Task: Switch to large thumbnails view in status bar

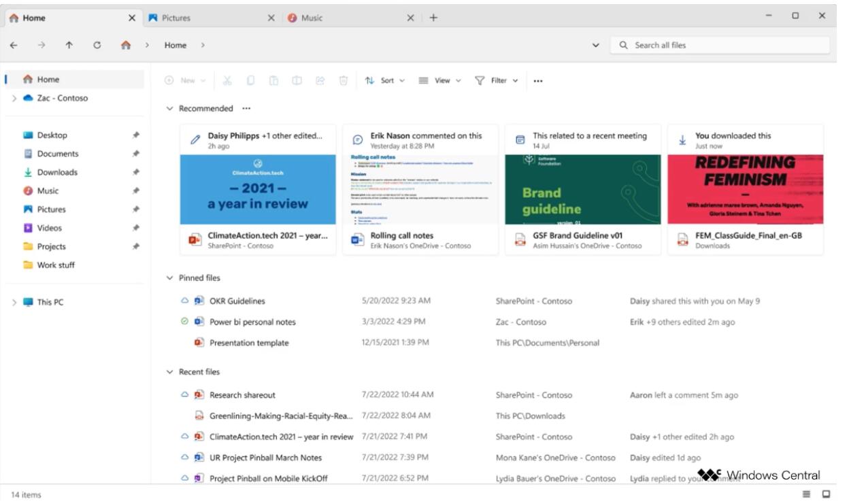Action: point(827,494)
